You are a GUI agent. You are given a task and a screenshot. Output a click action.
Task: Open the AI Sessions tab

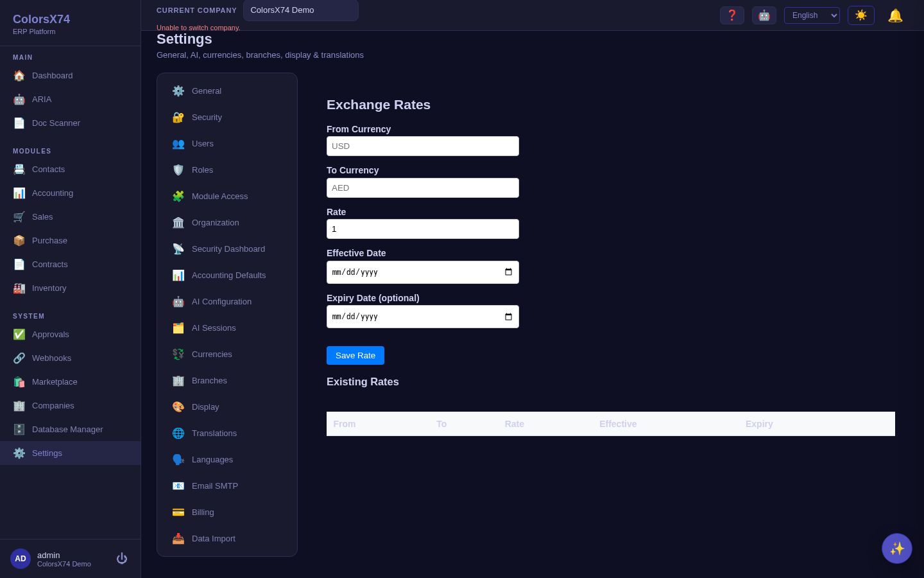(227, 328)
